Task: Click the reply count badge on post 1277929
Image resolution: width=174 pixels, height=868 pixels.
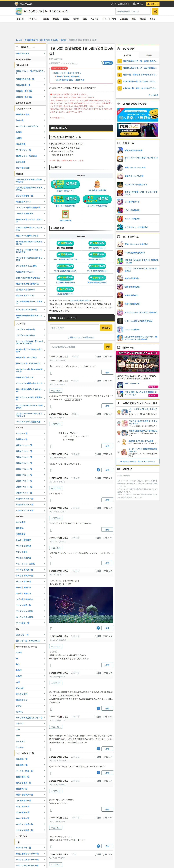Action: point(98,470)
